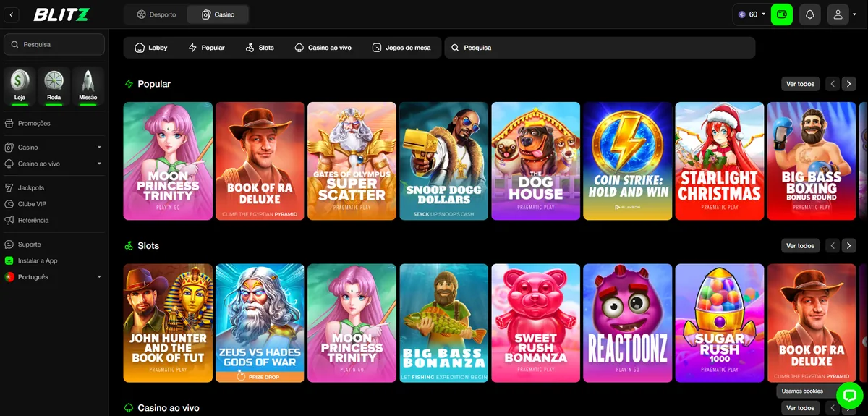
Task: Click the Slots section heading
Action: point(148,246)
